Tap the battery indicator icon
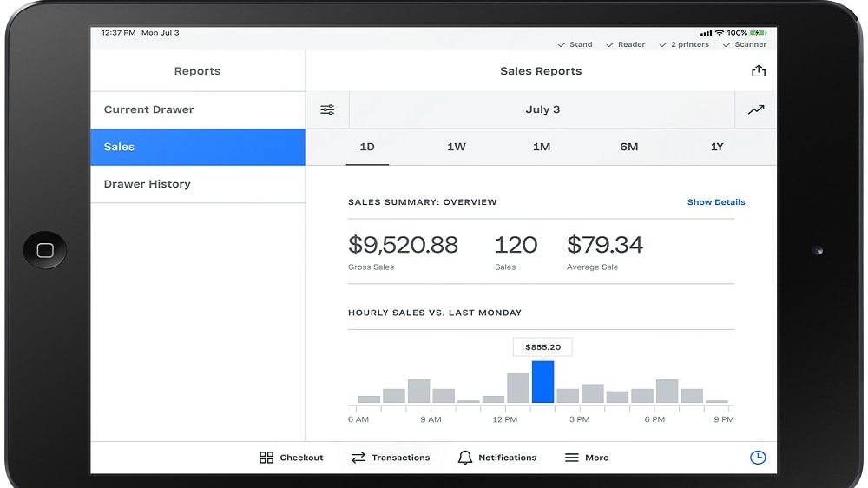 757,33
